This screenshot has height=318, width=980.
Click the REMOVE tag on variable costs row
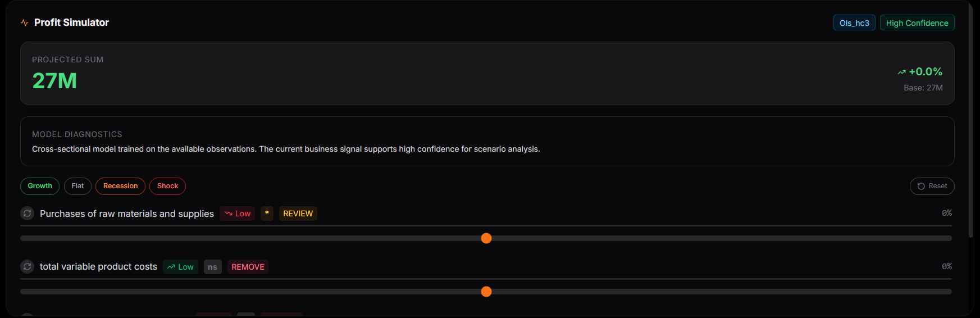pyautogui.click(x=248, y=267)
